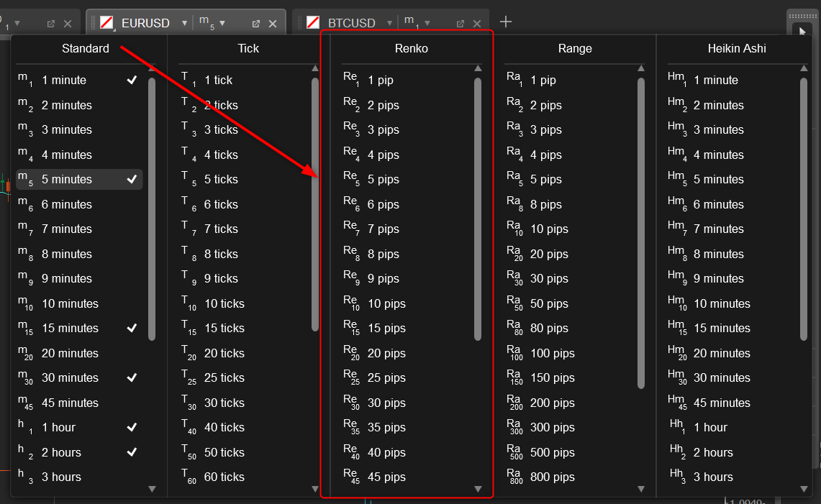Open the EURUSD symbol dropdown arrow

(x=184, y=23)
